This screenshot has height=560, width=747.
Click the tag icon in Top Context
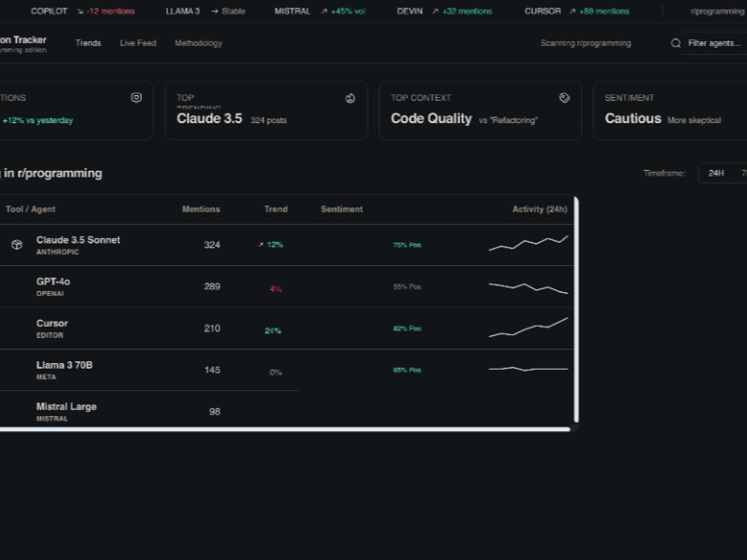coord(564,98)
